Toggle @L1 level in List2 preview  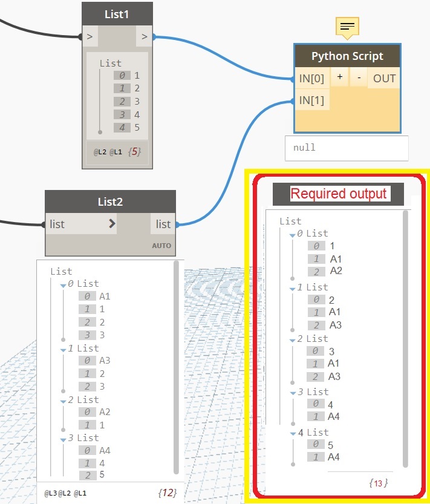pos(80,493)
